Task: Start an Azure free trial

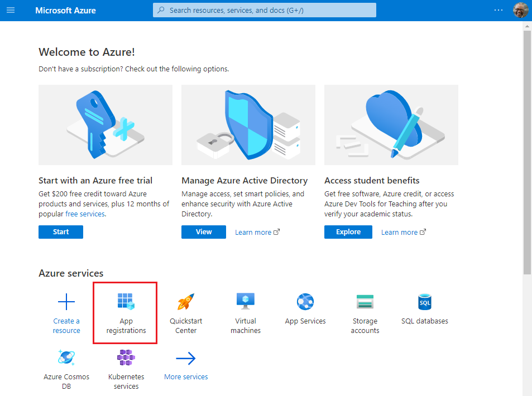Action: click(60, 231)
